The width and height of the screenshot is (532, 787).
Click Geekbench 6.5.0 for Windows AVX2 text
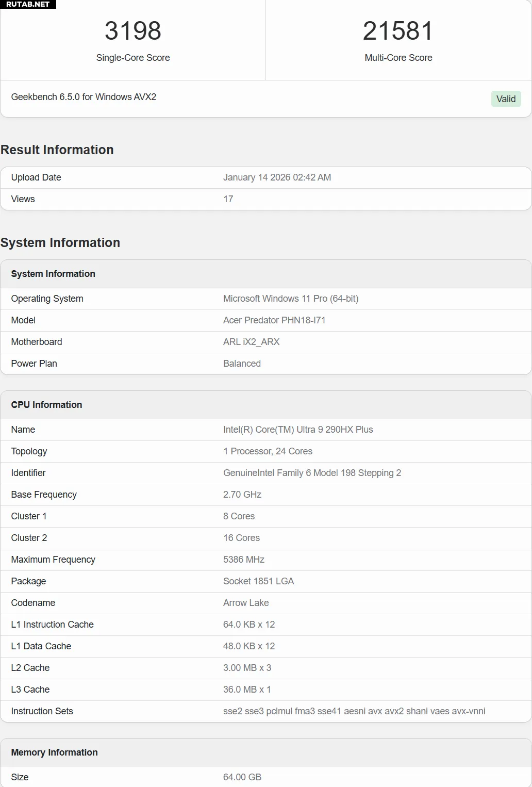click(84, 97)
